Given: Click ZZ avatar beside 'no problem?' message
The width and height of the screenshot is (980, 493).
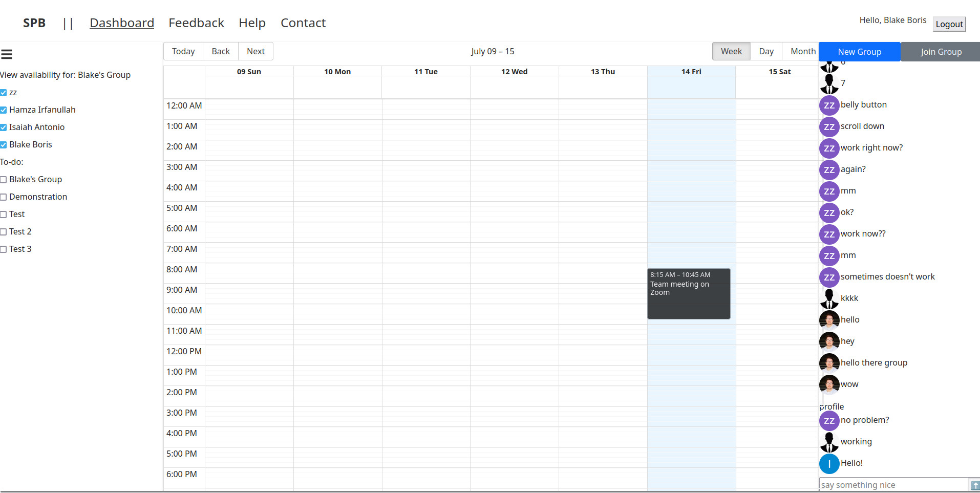Looking at the screenshot, I should [829, 421].
